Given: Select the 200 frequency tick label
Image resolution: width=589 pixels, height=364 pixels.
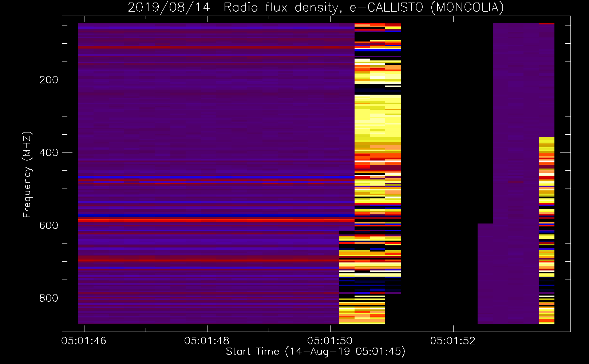Looking at the screenshot, I should (49, 80).
